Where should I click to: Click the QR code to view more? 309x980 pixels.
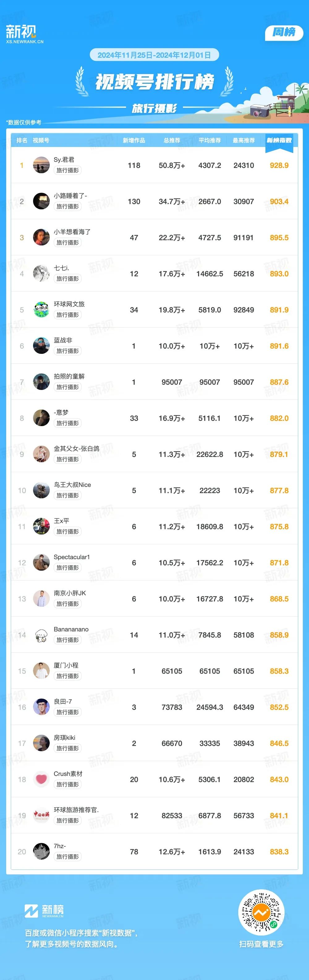261,912
